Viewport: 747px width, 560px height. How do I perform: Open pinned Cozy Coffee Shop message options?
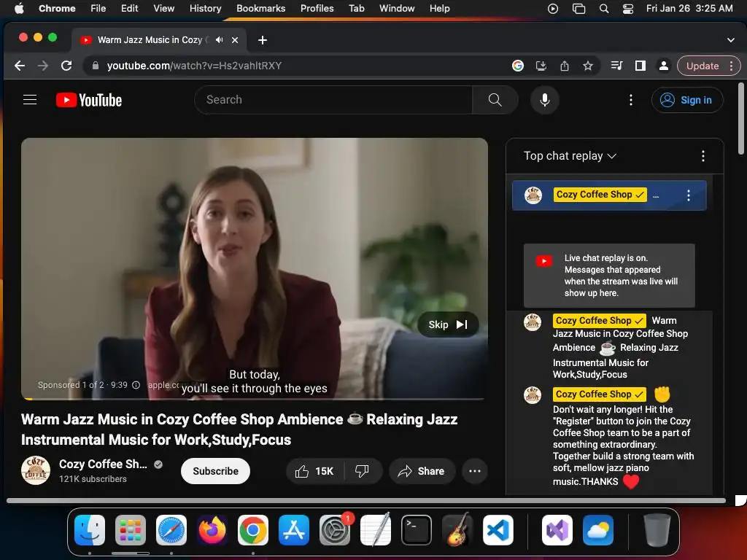[689, 195]
